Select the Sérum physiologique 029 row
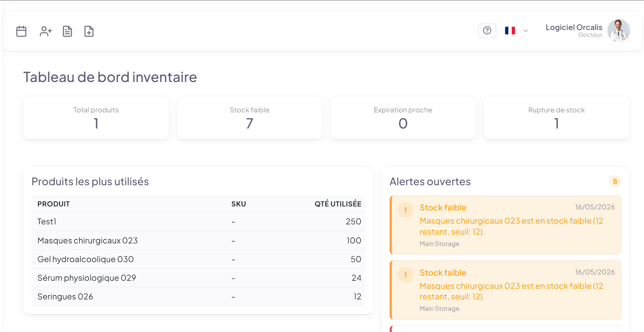Image resolution: width=644 pixels, height=332 pixels. [198, 278]
